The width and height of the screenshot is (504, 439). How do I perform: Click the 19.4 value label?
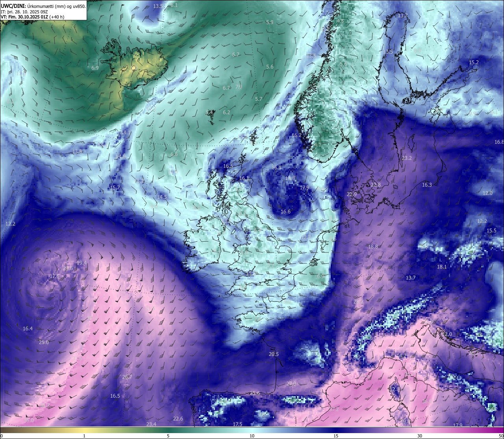(x=82, y=263)
